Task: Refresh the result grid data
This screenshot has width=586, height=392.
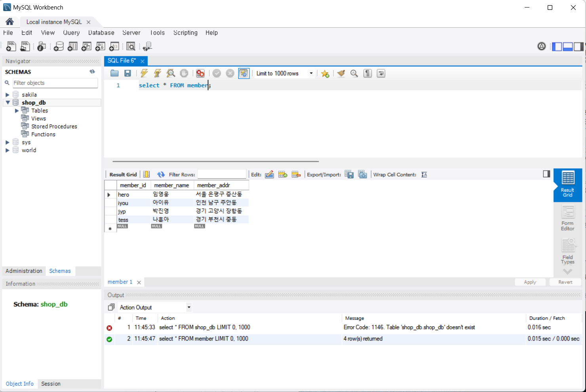Action: click(x=161, y=175)
